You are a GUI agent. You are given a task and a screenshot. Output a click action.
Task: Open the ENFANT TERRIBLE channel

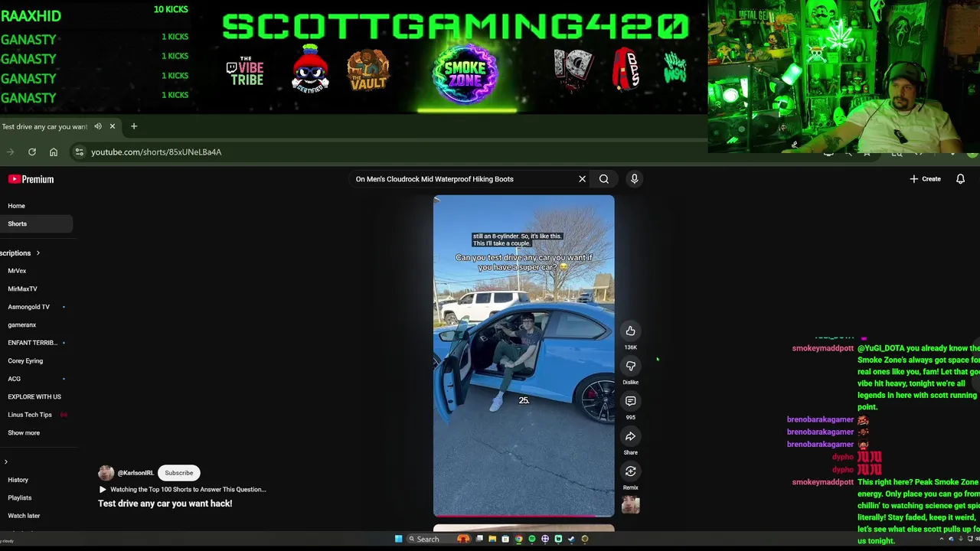click(32, 343)
